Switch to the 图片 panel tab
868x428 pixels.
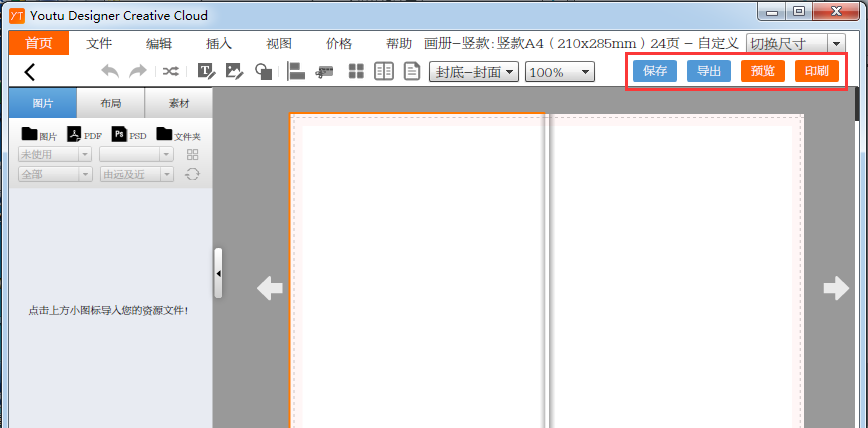43,103
